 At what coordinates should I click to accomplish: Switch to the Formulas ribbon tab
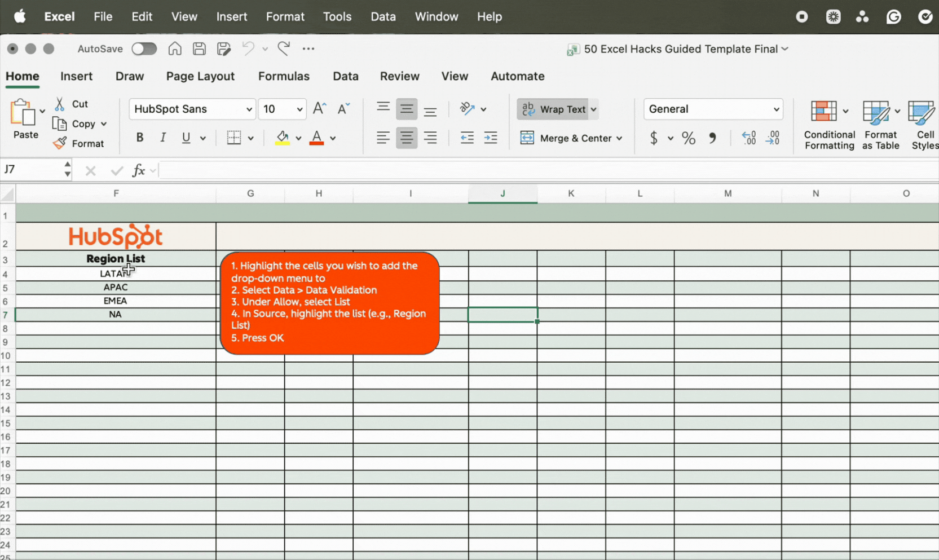point(284,76)
